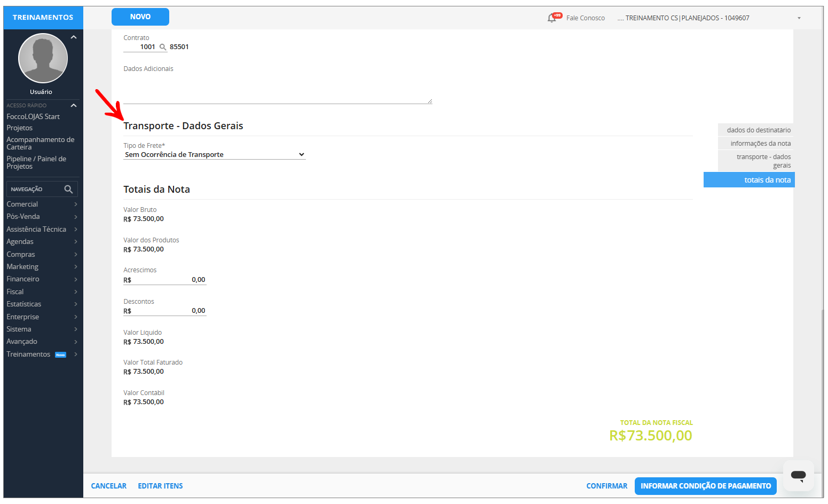Image resolution: width=828 pixels, height=504 pixels.
Task: Expand the Comercial navigation menu
Action: click(x=42, y=204)
